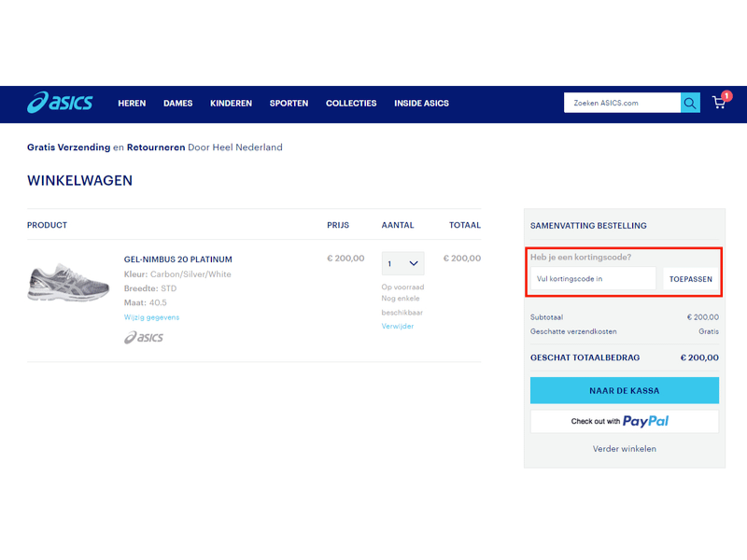
Task: Click the Gel-Nimbus 20 Platinum shoe thumbnail
Action: click(68, 283)
